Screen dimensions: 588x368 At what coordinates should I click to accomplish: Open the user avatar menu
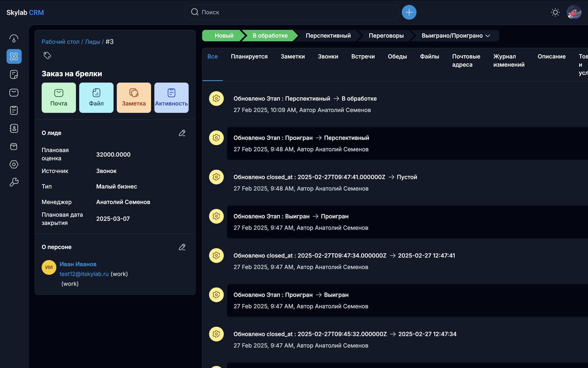pyautogui.click(x=574, y=12)
